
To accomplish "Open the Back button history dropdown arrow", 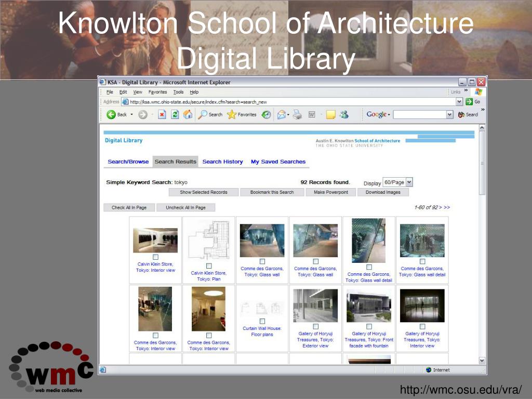I will point(131,115).
